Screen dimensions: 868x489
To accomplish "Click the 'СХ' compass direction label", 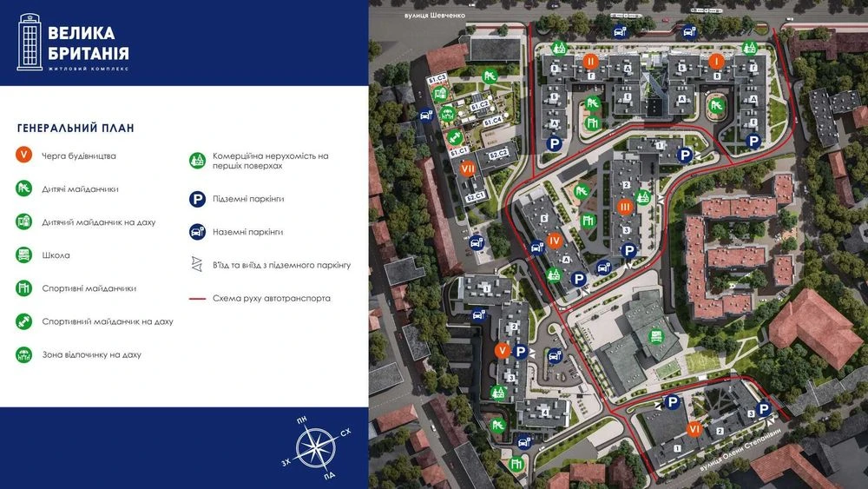I will click(345, 433).
